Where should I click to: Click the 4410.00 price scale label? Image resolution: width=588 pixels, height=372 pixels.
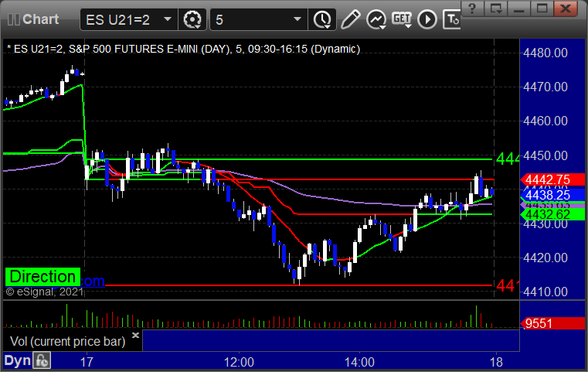(546, 292)
